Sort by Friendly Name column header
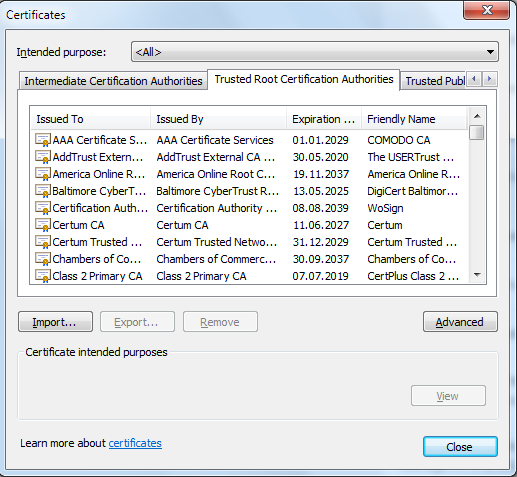Image resolution: width=517 pixels, height=477 pixels. [x=414, y=119]
